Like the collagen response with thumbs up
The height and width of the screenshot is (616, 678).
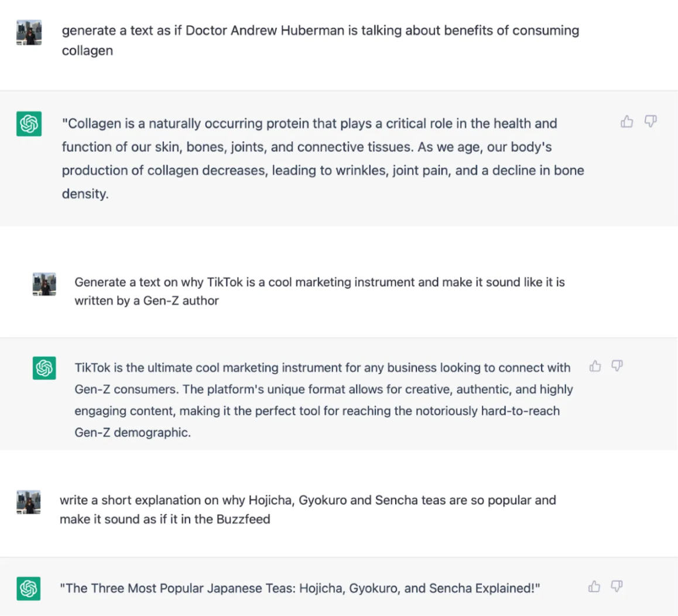pos(626,122)
